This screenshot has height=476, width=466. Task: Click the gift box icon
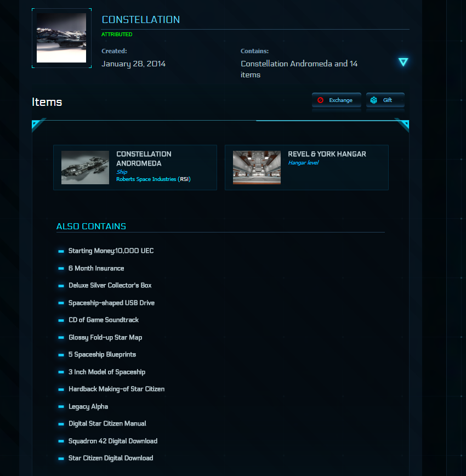tap(374, 100)
